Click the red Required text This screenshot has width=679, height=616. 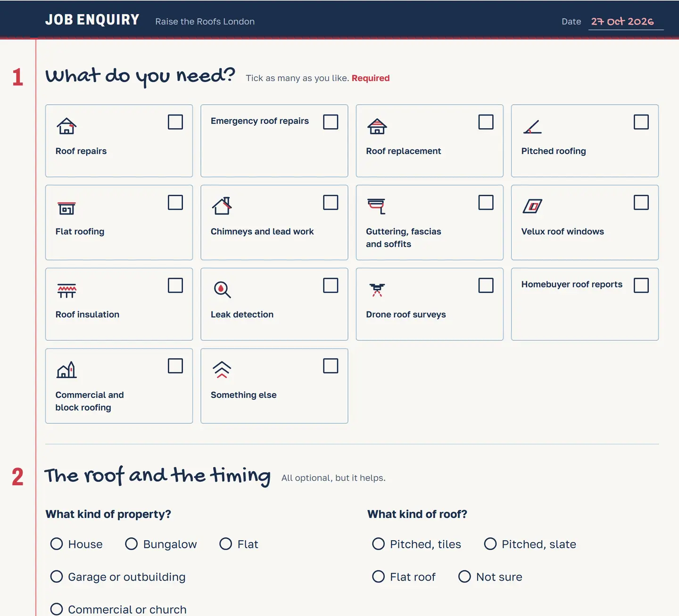tap(371, 78)
